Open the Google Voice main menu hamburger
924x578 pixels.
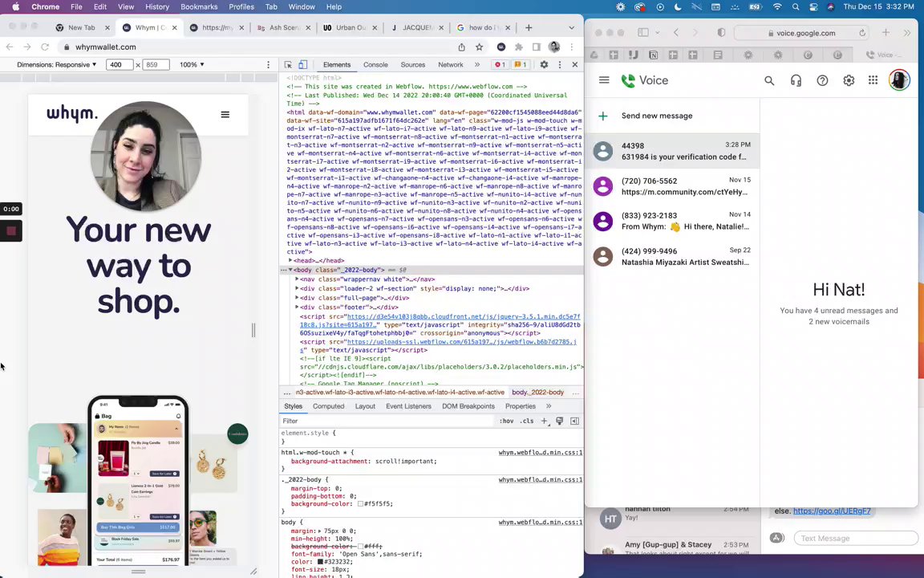point(604,80)
